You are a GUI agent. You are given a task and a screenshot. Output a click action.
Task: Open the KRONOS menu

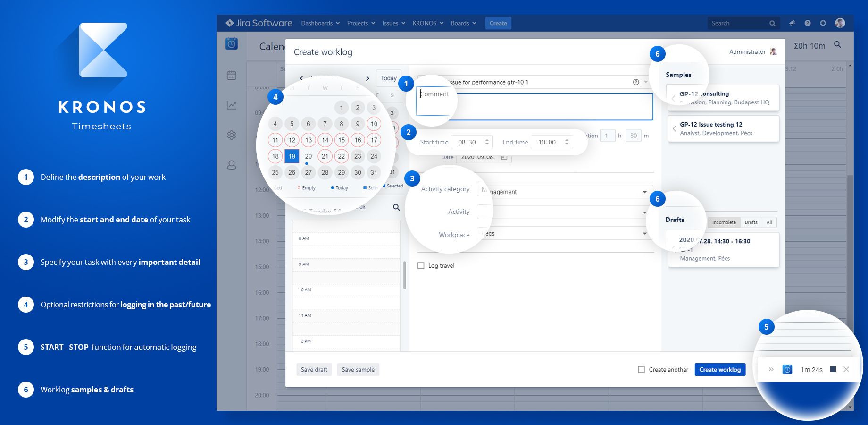[x=428, y=23]
